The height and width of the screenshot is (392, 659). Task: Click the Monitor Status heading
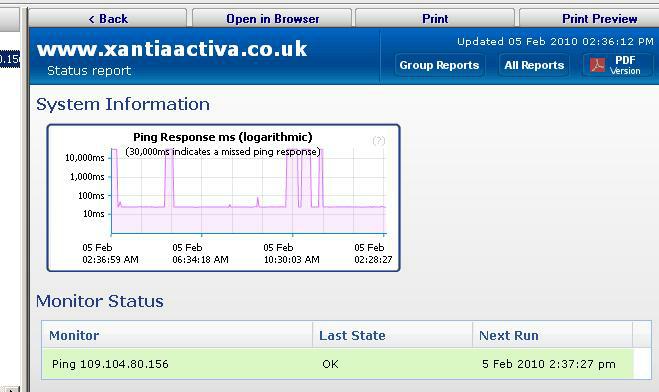point(100,301)
